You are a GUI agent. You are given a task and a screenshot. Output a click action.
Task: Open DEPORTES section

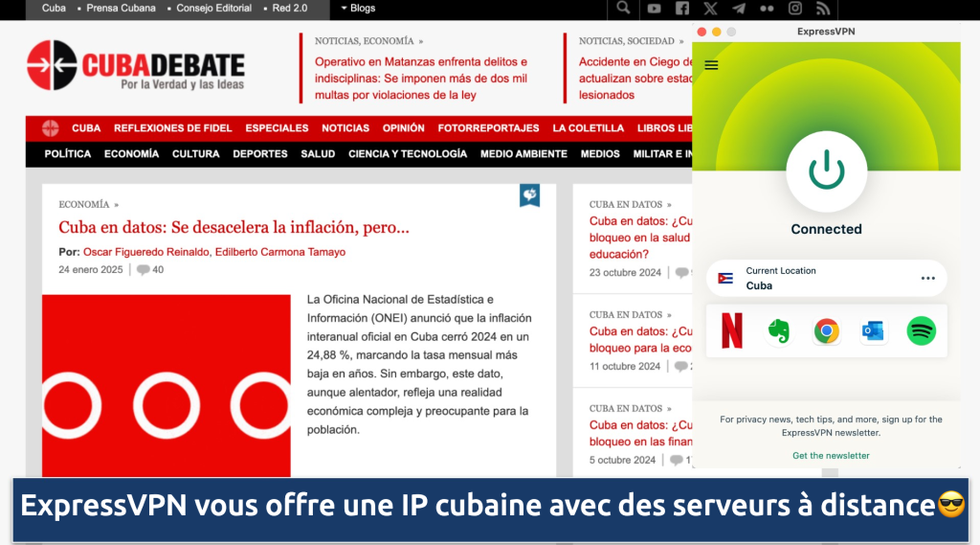(x=260, y=154)
